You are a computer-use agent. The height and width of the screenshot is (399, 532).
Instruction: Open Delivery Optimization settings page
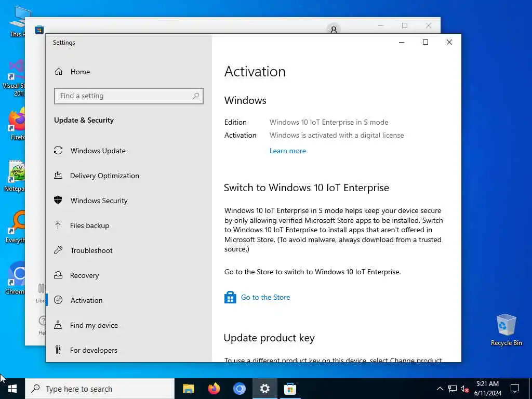(x=129, y=176)
